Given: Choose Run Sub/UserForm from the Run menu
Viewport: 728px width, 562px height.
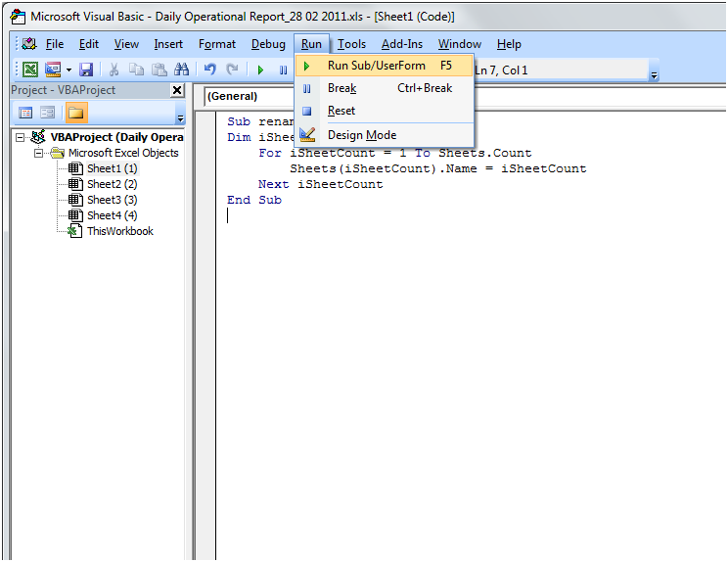Looking at the screenshot, I should (376, 66).
